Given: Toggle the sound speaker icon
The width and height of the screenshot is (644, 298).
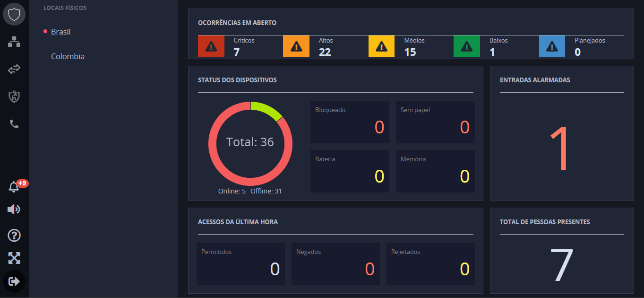Looking at the screenshot, I should pos(14,210).
